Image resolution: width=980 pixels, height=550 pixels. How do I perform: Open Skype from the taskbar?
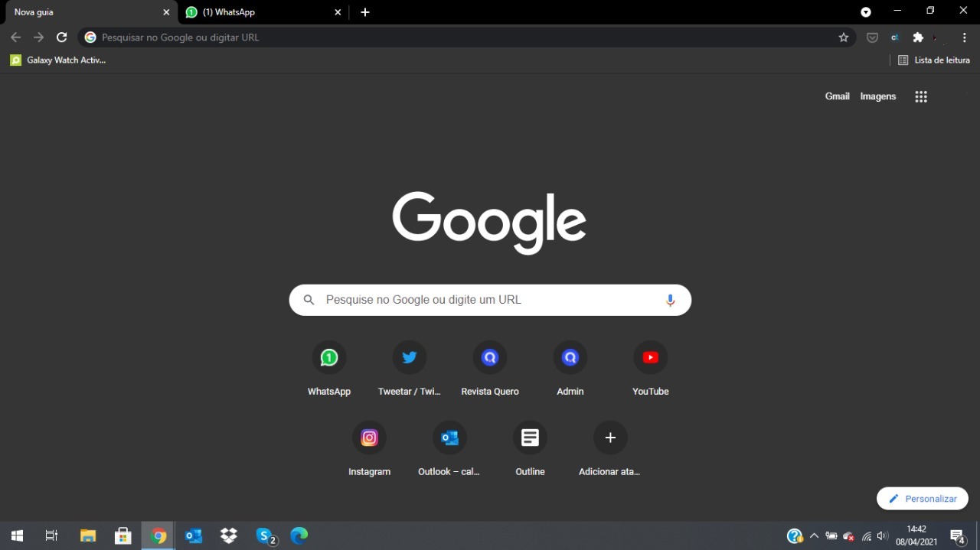[x=266, y=535]
